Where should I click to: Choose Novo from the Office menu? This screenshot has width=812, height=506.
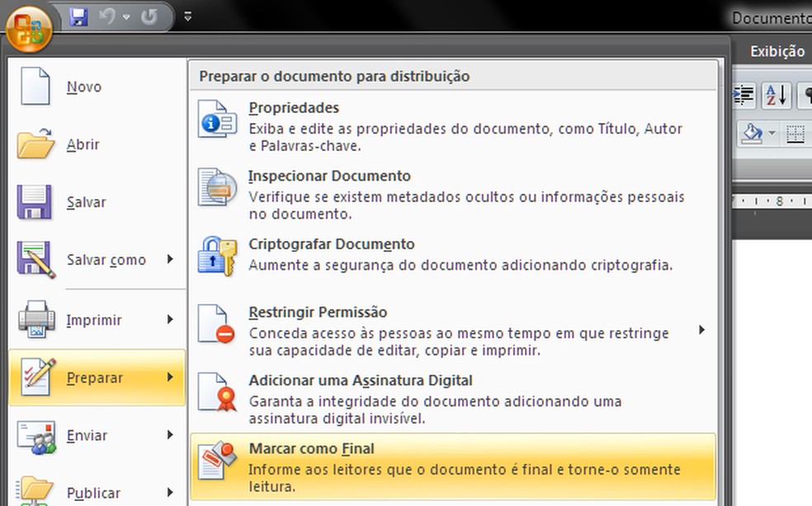pyautogui.click(x=83, y=87)
